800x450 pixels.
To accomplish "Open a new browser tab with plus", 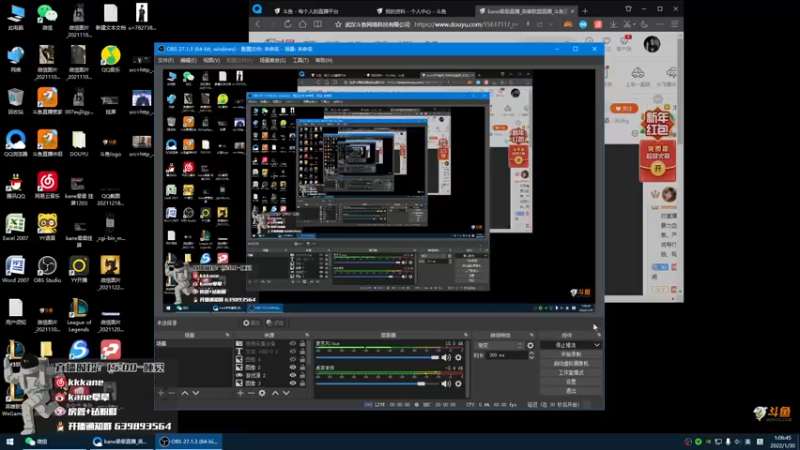I will 585,11.
